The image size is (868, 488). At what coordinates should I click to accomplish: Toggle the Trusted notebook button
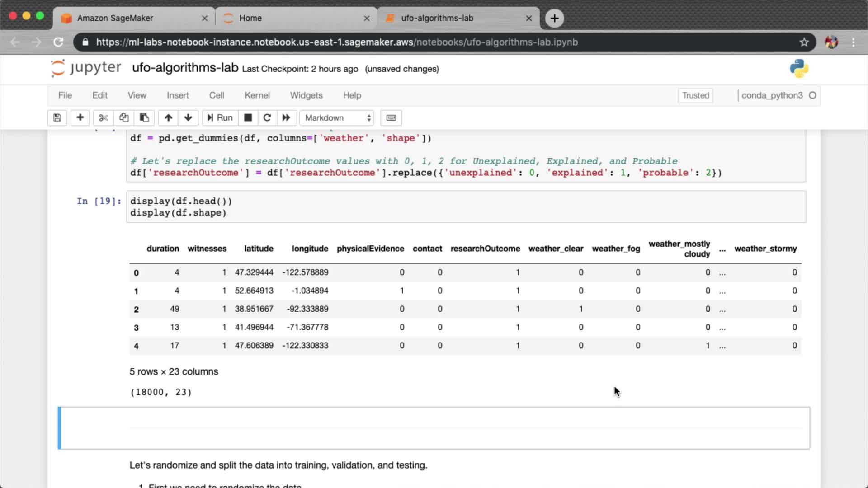(695, 95)
